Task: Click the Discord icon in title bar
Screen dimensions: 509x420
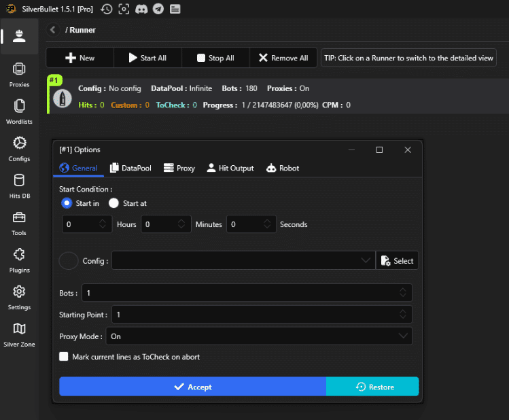Action: point(141,9)
